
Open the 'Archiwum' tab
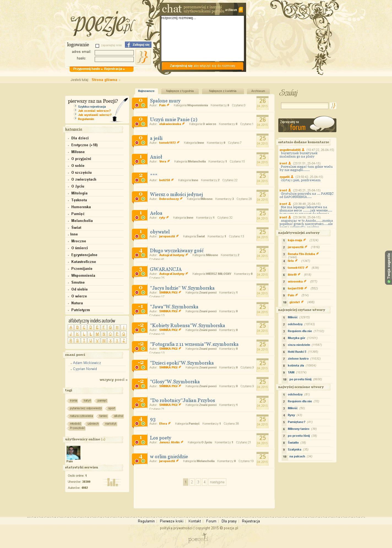coord(258,91)
